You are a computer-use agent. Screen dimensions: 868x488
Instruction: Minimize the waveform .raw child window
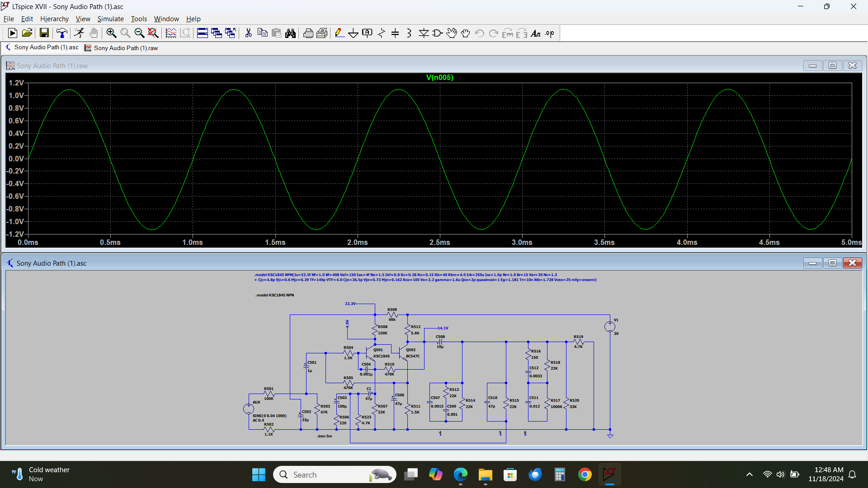point(812,66)
